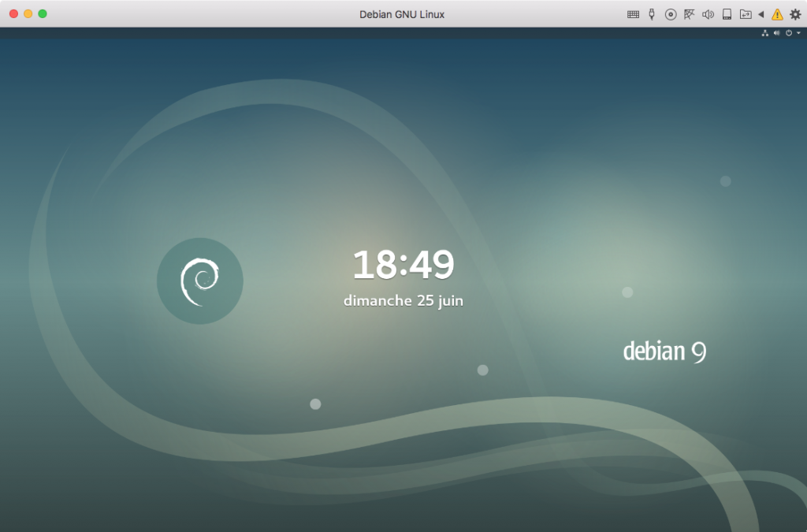Click the sound output icon in the VM toolbar
The image size is (807, 532).
coord(709,14)
